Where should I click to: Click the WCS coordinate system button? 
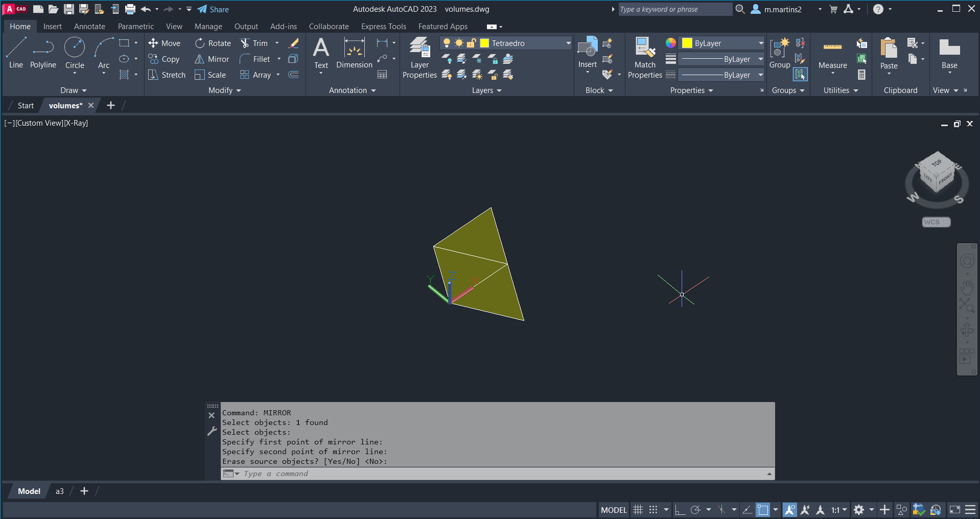pos(936,222)
